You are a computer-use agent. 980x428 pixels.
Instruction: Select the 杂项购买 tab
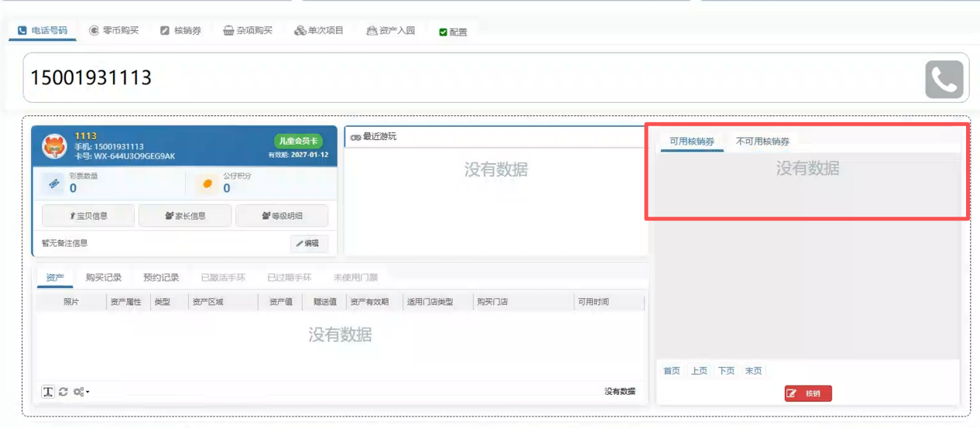click(248, 31)
